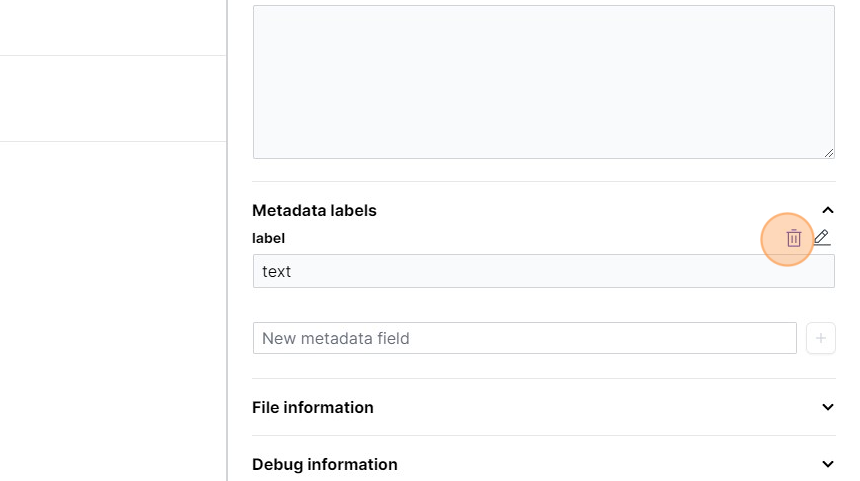Expand the File information chevron
The height and width of the screenshot is (481, 860).
tap(827, 407)
